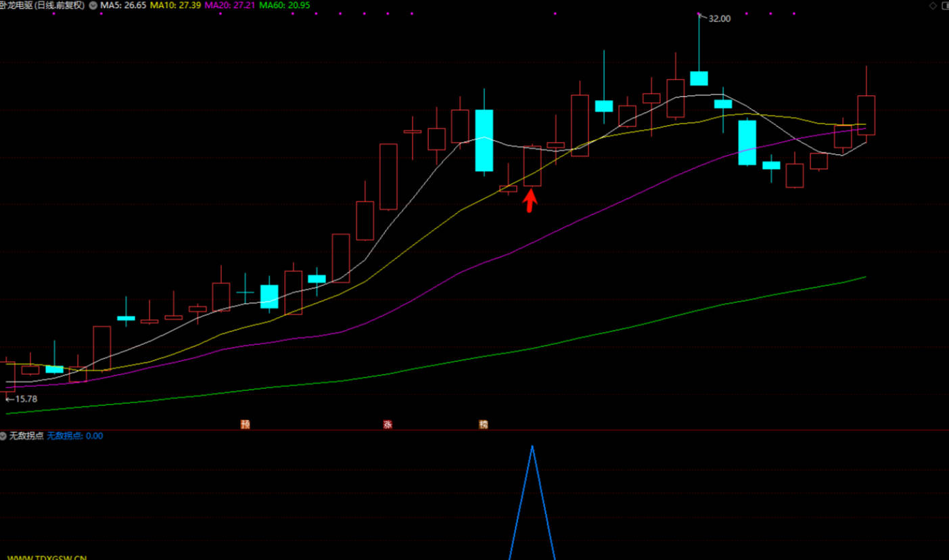Expand the 无敌拐点 indicator dropdown arrow
This screenshot has width=949, height=560.
pyautogui.click(x=3, y=436)
